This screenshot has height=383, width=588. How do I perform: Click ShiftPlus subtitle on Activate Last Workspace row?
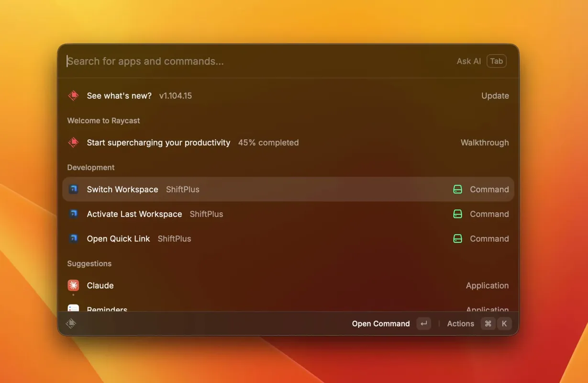click(206, 214)
